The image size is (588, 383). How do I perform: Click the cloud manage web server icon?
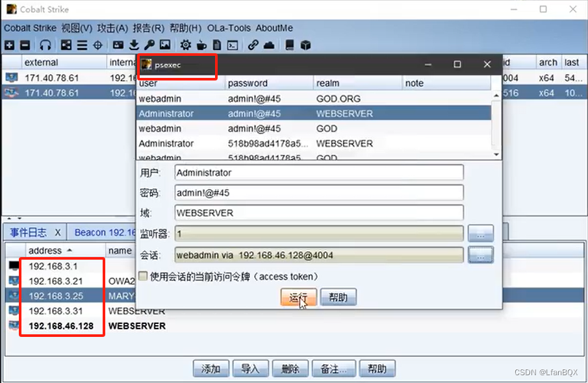pyautogui.click(x=269, y=45)
